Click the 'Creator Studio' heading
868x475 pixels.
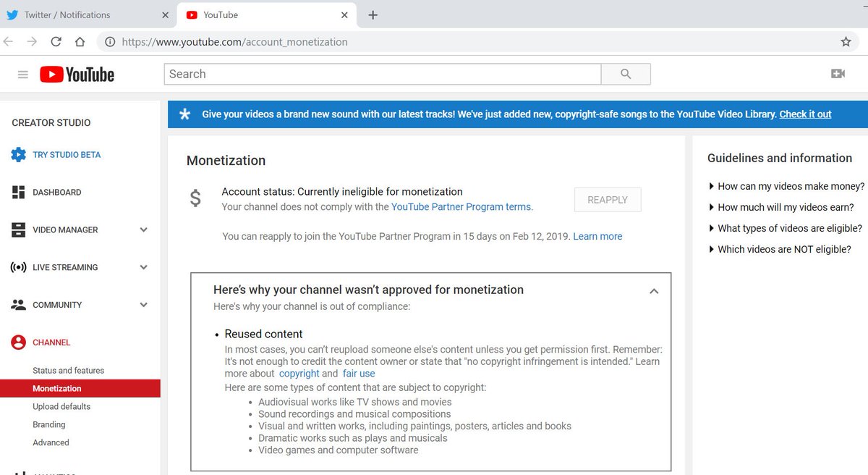tap(51, 122)
